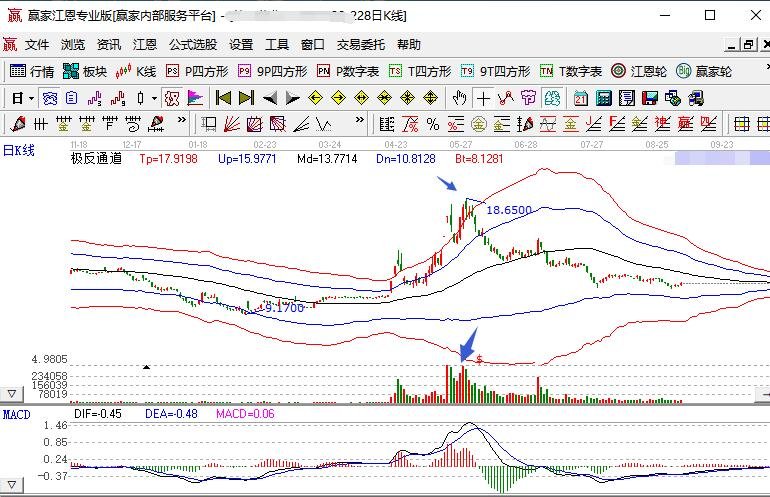Click the 9.1700 price label
The width and height of the screenshot is (770, 497).
[x=284, y=308]
